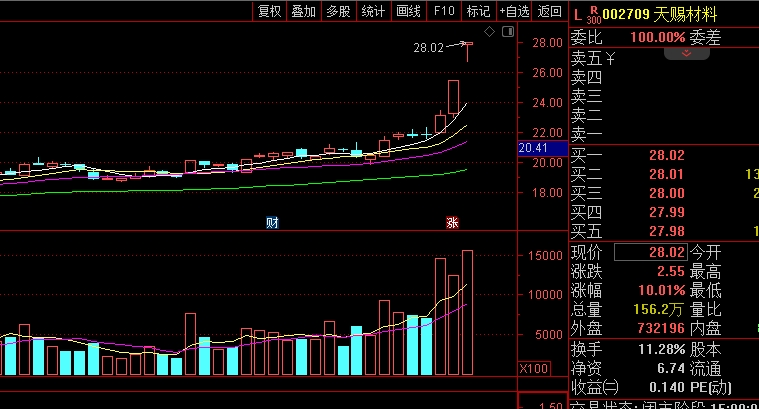This screenshot has height=409, width=759.
Task: Activate the 画线 drawing tool
Action: pyautogui.click(x=409, y=11)
